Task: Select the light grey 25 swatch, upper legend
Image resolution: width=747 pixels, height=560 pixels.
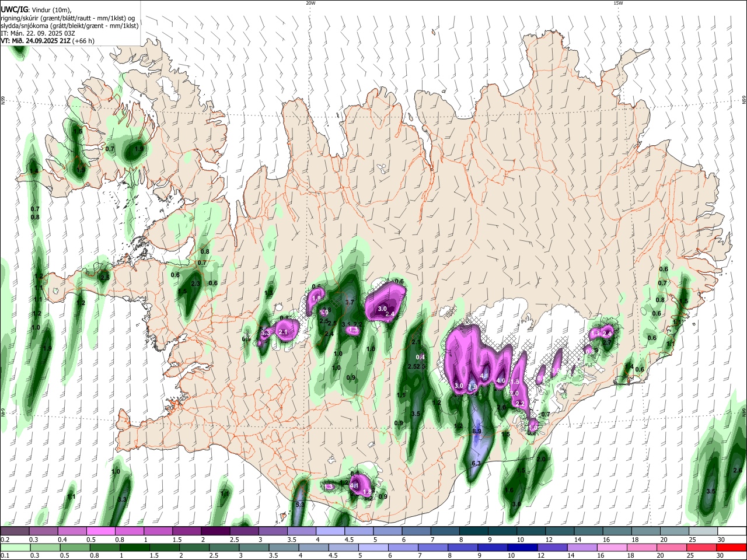Action: pos(703,531)
